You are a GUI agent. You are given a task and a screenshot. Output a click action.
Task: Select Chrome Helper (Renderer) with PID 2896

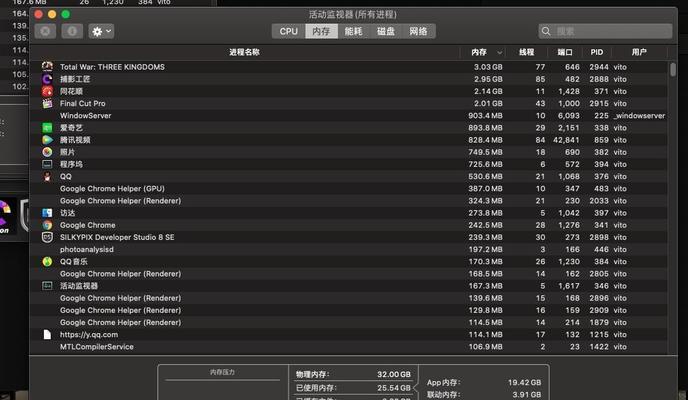pos(349,298)
